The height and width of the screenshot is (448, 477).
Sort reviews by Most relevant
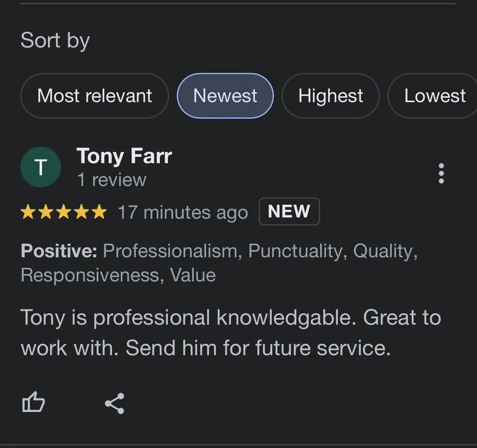tap(94, 96)
